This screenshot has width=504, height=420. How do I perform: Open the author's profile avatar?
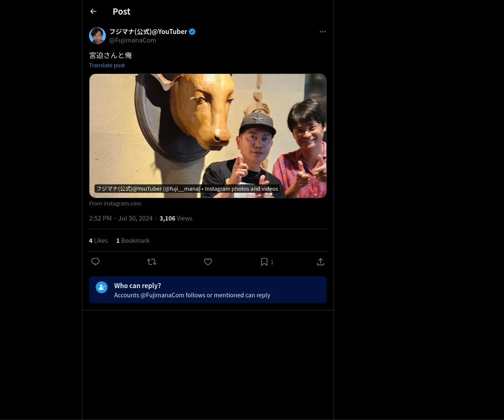pos(97,36)
